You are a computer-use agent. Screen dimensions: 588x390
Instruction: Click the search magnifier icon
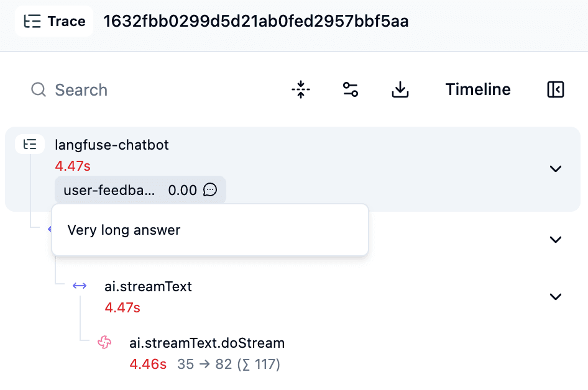click(38, 90)
